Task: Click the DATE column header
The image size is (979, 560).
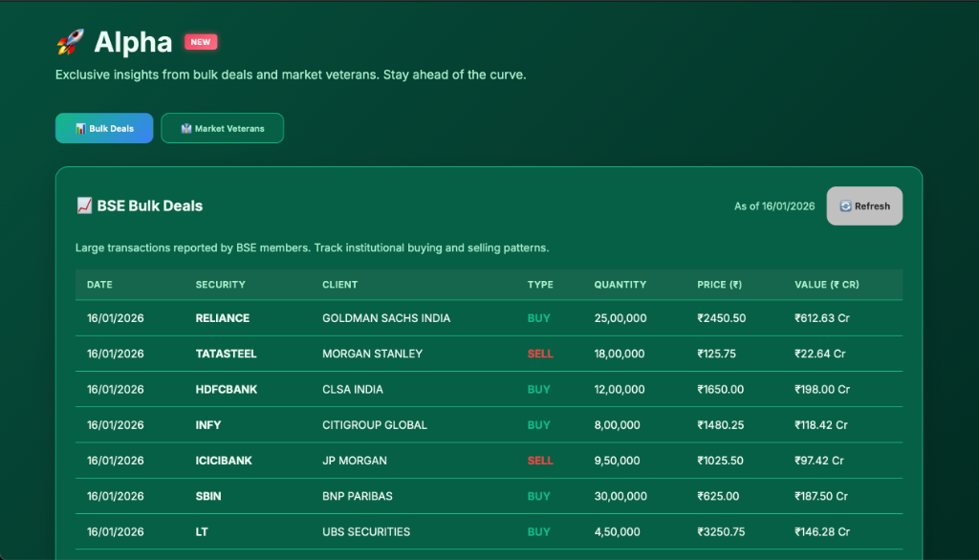Action: click(x=99, y=285)
